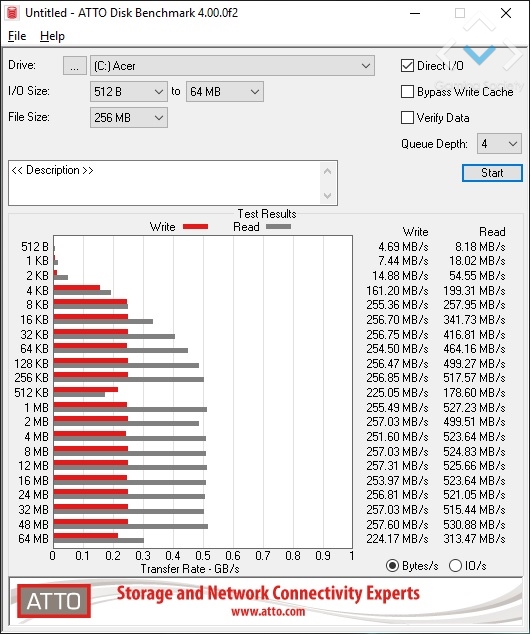This screenshot has width=530, height=634.
Task: Select the Bytes/s radio button
Action: click(x=392, y=565)
